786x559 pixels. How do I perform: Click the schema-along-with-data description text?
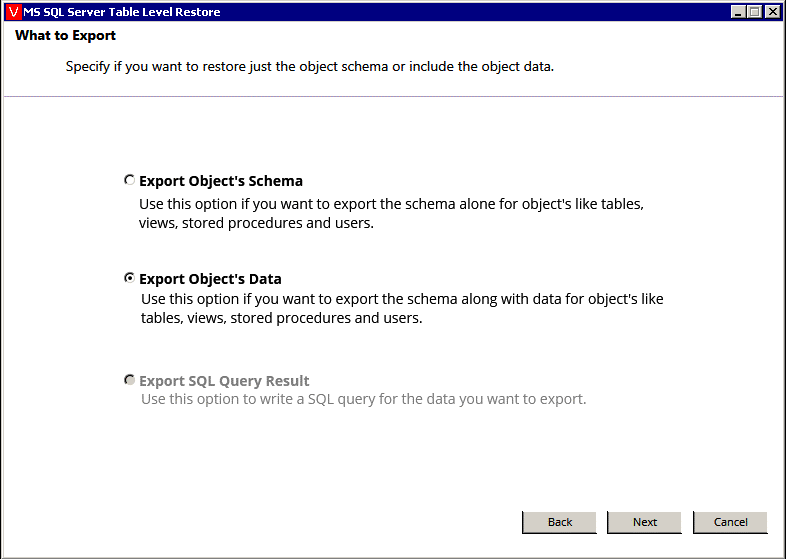tap(402, 308)
